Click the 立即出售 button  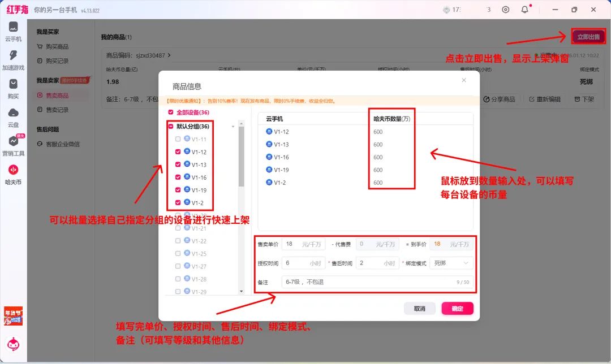[x=588, y=37]
